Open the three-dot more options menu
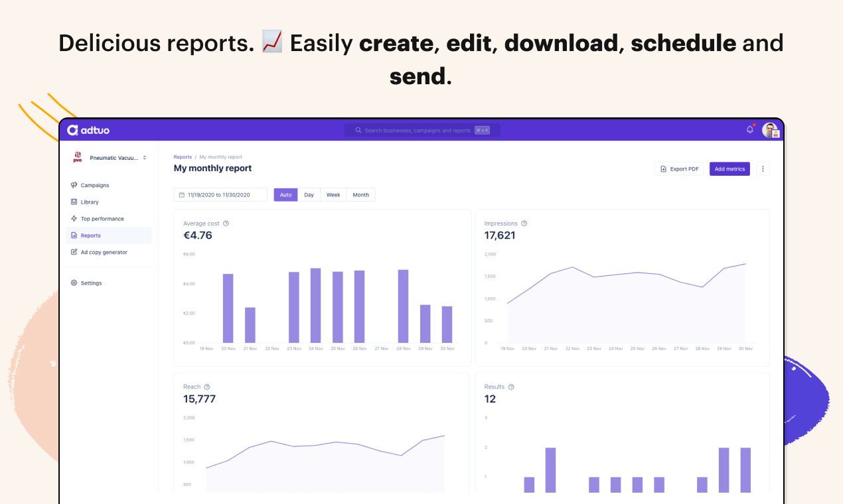The image size is (843, 504). [x=763, y=169]
